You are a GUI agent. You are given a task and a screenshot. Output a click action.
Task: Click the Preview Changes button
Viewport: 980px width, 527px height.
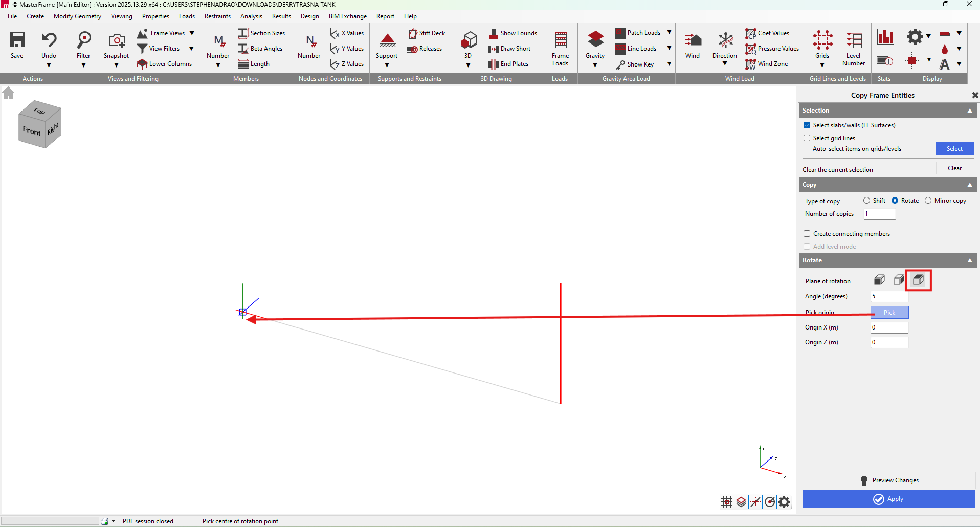point(889,480)
